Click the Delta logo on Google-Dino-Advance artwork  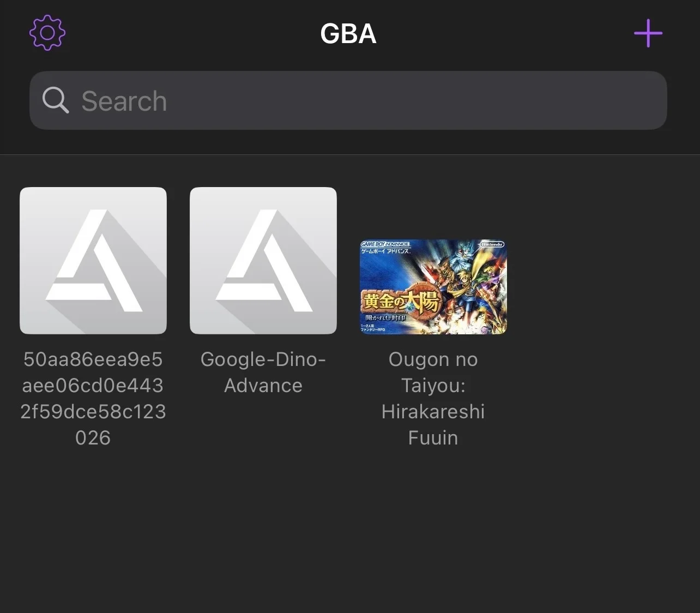coord(264,261)
